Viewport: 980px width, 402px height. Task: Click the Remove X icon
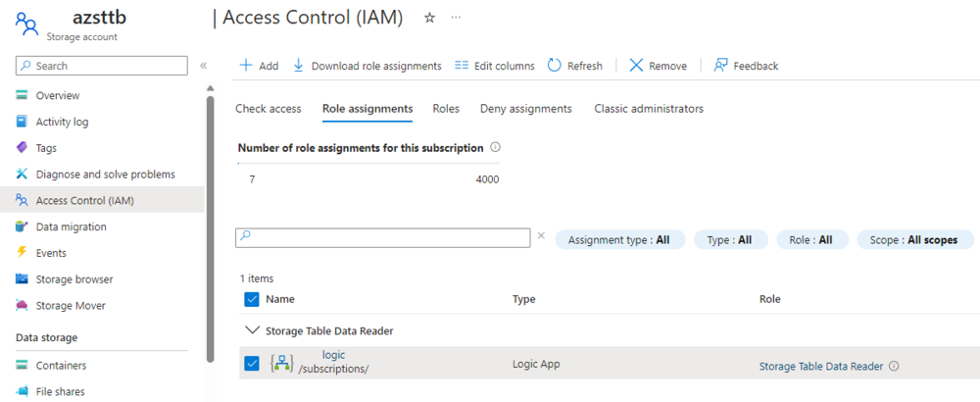click(x=636, y=66)
